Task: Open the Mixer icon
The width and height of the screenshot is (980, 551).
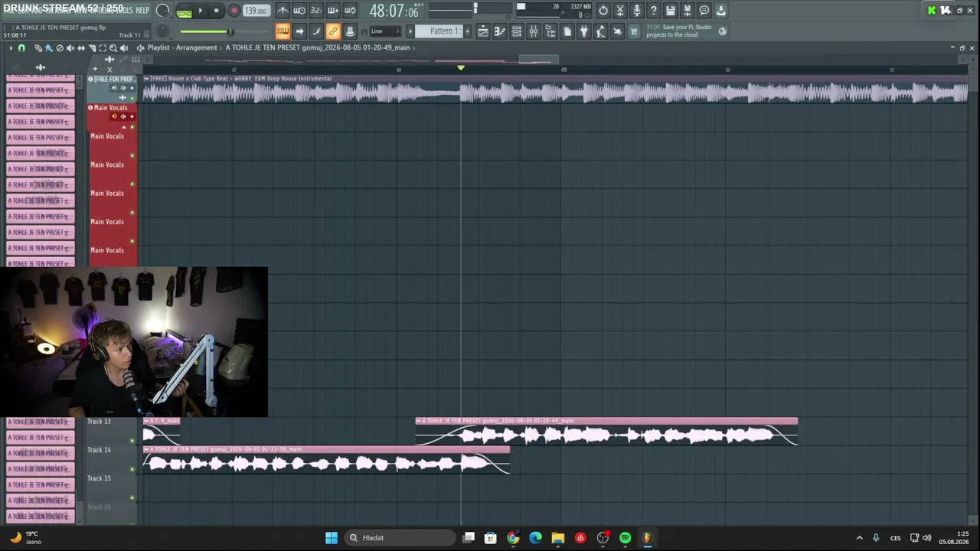Action: point(534,31)
